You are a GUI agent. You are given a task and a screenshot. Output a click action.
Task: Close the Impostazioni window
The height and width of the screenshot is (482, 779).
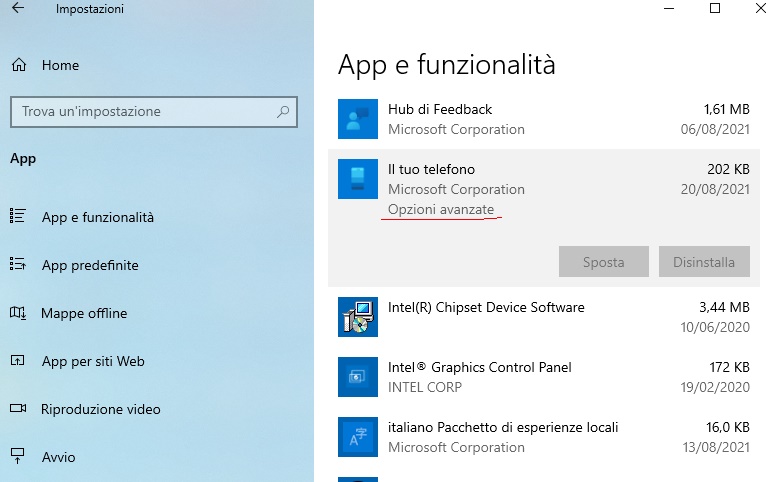pyautogui.click(x=761, y=8)
